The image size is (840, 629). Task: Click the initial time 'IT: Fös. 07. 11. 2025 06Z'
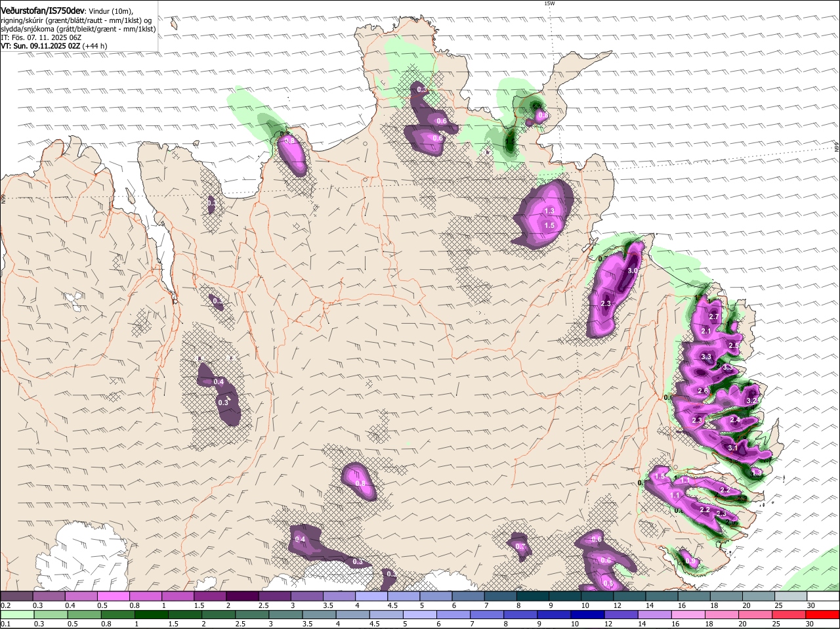pos(41,37)
